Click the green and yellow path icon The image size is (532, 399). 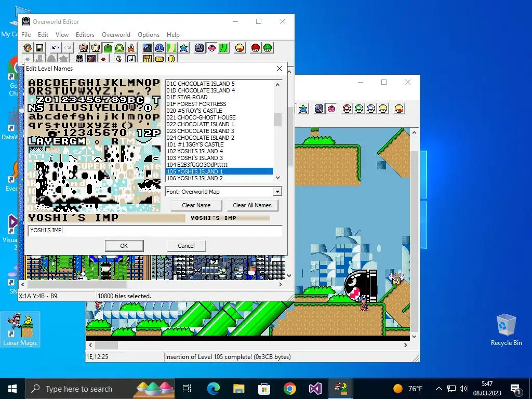(x=171, y=48)
